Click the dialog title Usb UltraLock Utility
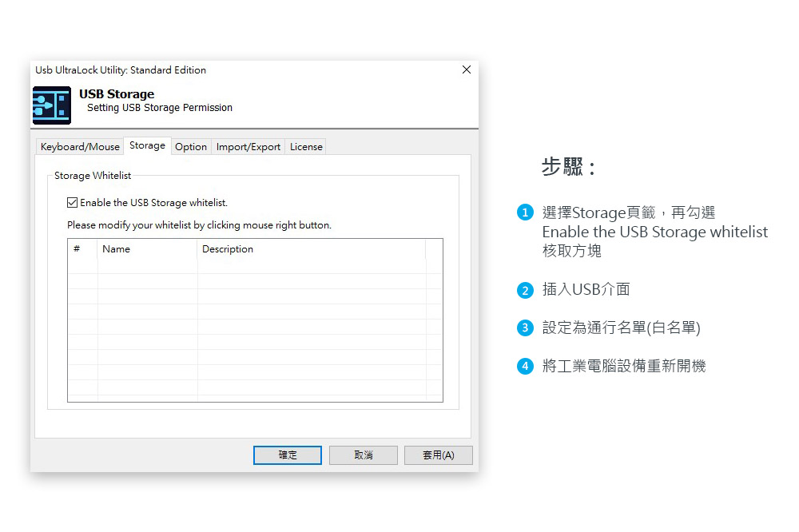This screenshot has height=532, width=799. click(x=121, y=69)
